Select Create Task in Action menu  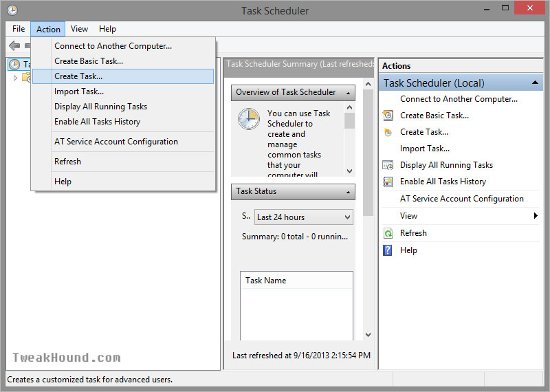point(123,76)
